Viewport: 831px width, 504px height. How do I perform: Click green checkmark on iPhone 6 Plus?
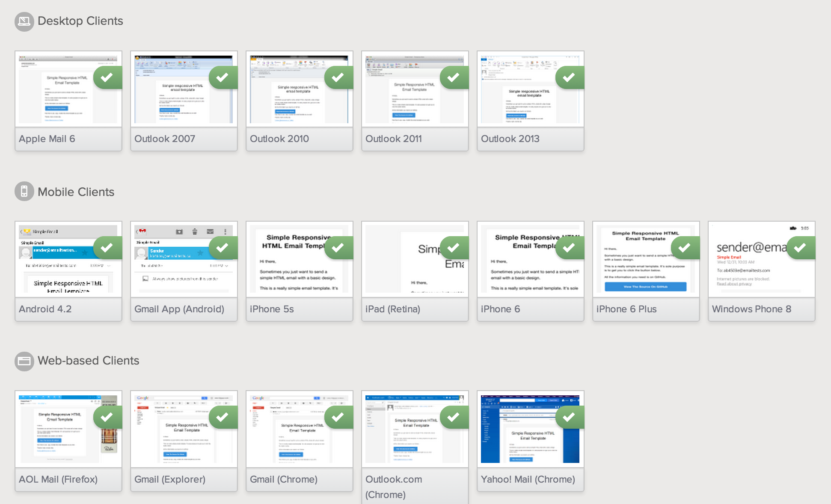685,248
